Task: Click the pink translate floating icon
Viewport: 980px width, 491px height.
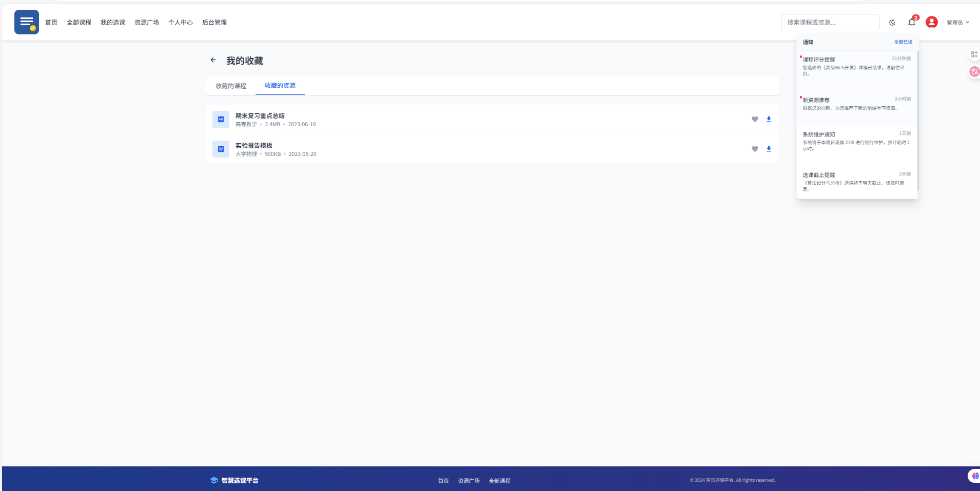Action: (x=974, y=71)
